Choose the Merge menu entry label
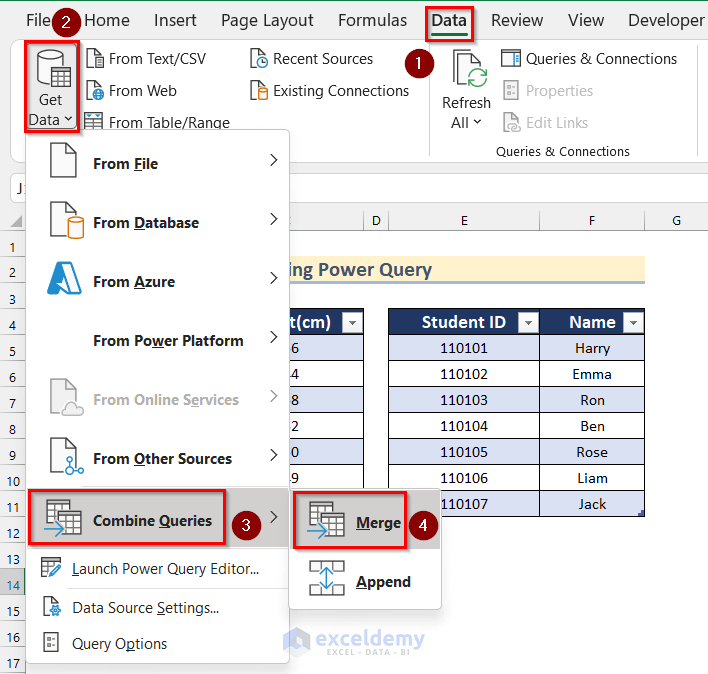 378,522
